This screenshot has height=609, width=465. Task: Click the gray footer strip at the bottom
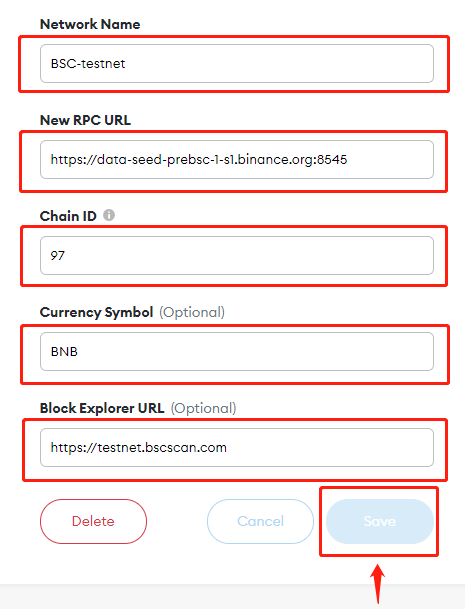point(232,596)
